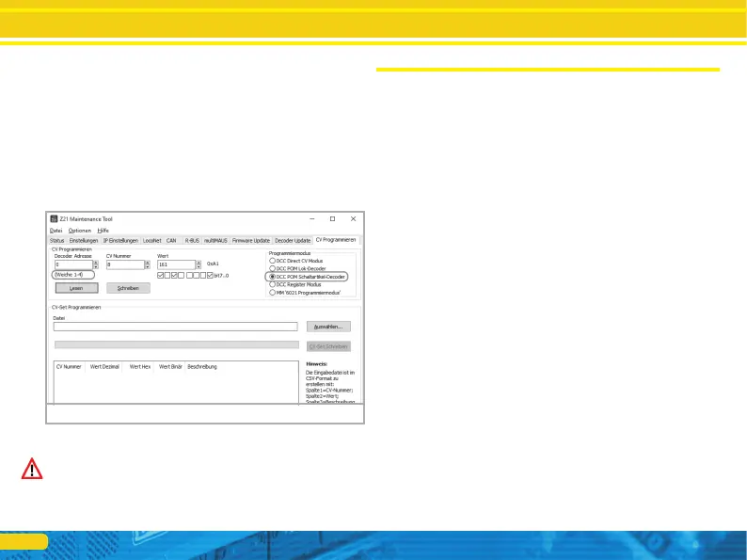This screenshot has width=747, height=560.
Task: Click the CV Nummer spinner arrows
Action: coord(147,265)
